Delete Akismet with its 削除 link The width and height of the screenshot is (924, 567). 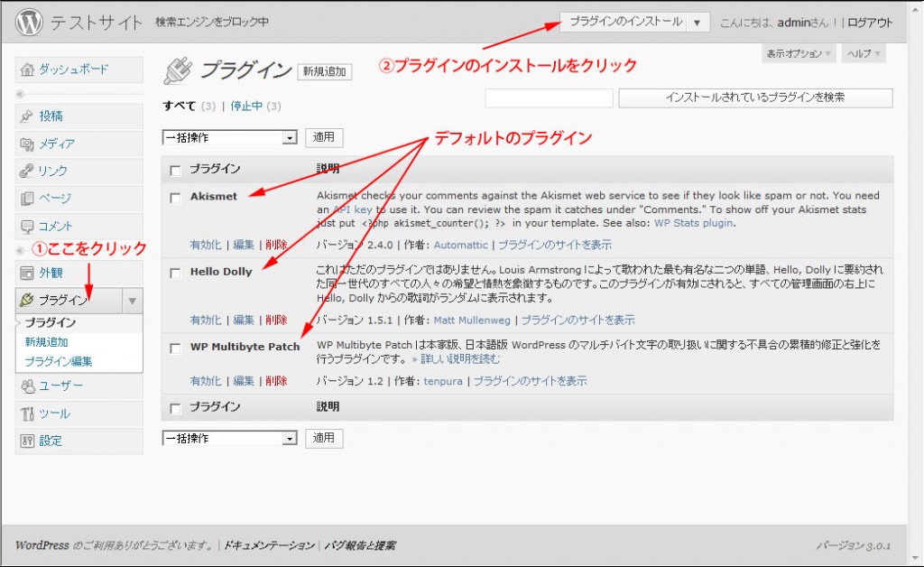click(x=276, y=245)
